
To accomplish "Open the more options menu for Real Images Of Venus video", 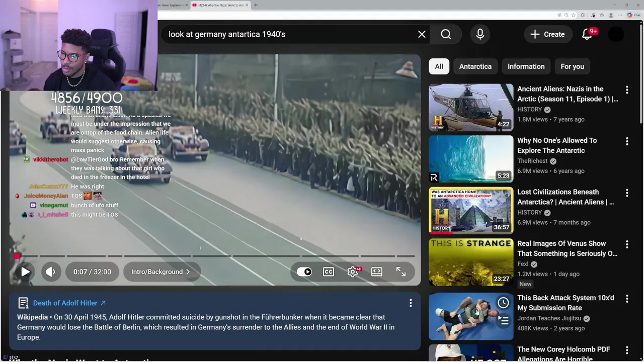I will 627,245.
